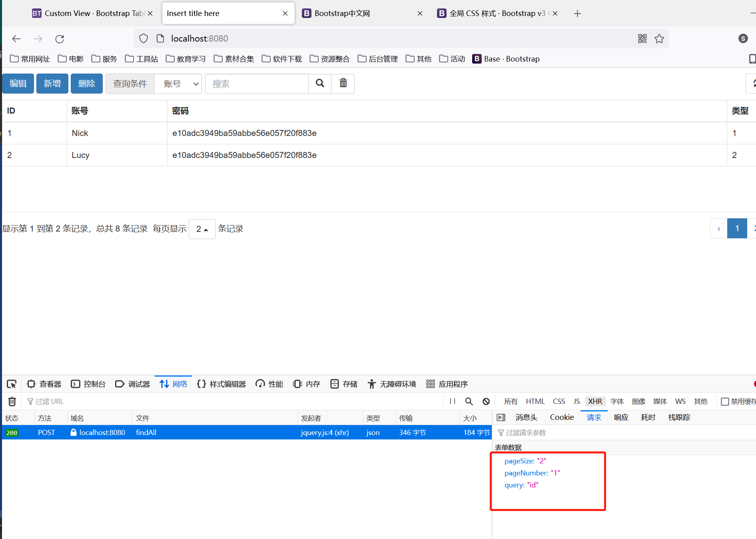Open the 调试器 debugger panel
756x539 pixels.
click(x=133, y=384)
